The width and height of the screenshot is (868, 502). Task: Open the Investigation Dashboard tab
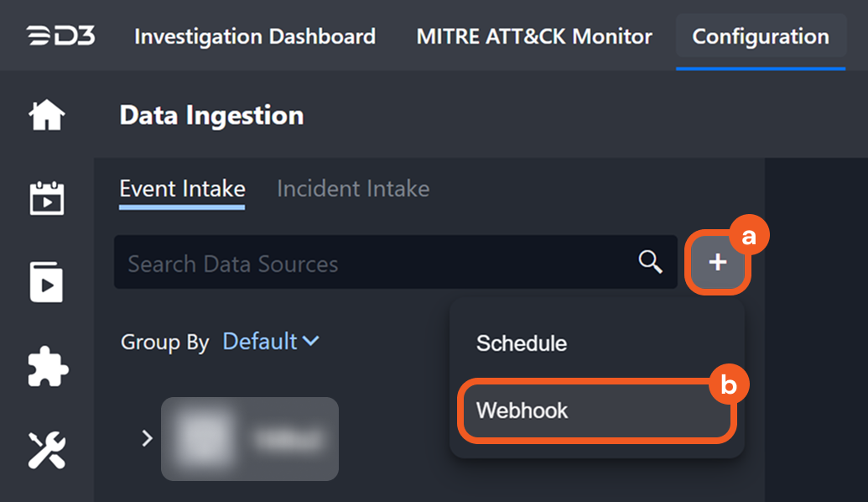[x=255, y=37]
